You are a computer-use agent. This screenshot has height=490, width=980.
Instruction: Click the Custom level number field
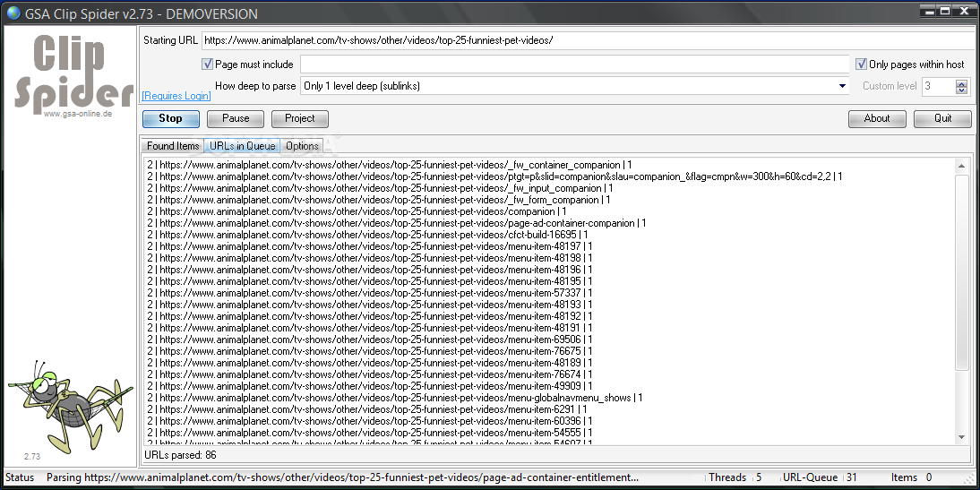[x=939, y=86]
